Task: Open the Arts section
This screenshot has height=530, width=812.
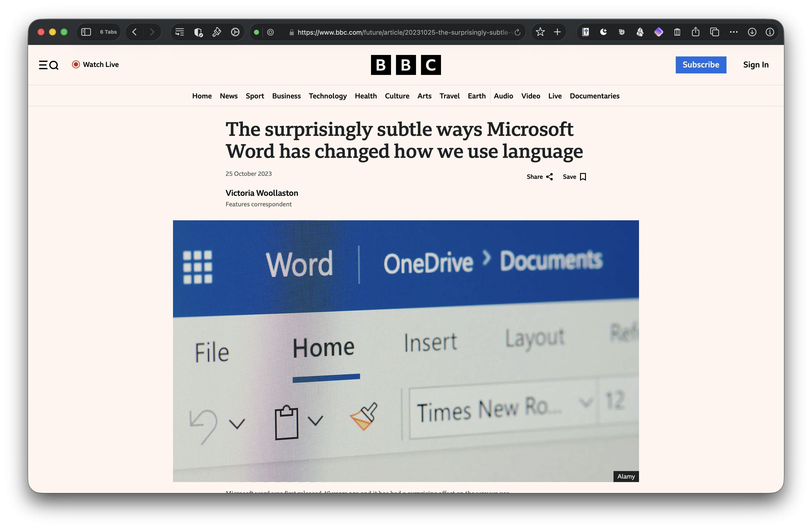Action: coord(424,96)
